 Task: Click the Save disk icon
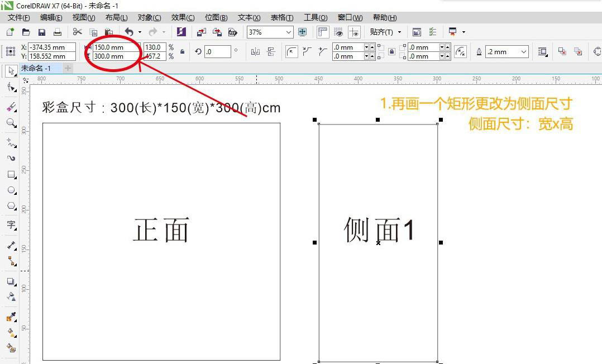click(x=41, y=32)
